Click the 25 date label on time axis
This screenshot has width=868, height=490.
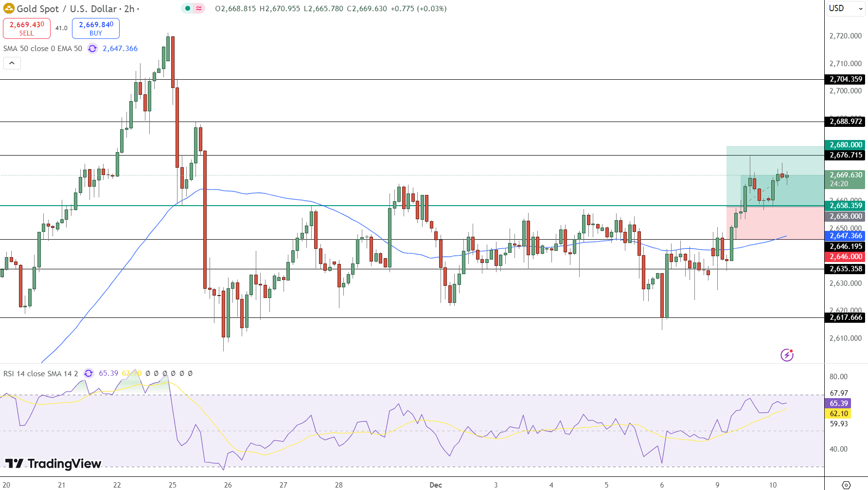[173, 485]
